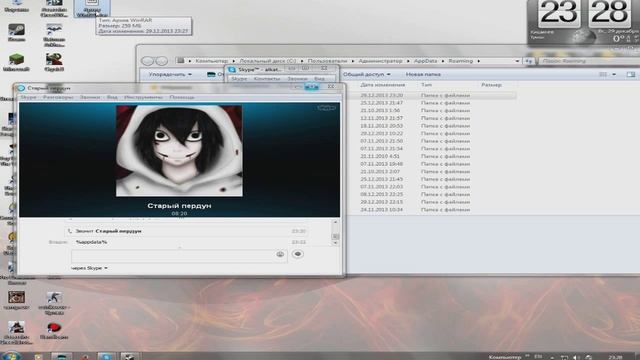Click the round send message button
This screenshot has height=360, width=640.
(298, 254)
